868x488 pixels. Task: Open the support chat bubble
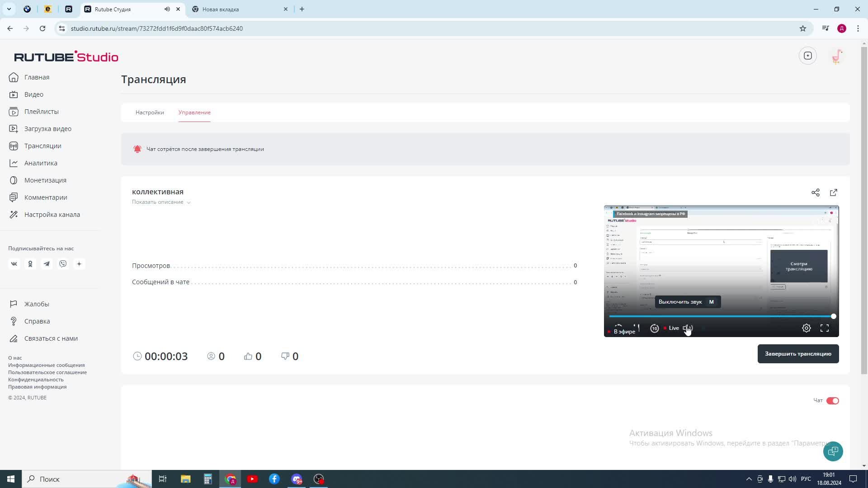833,451
